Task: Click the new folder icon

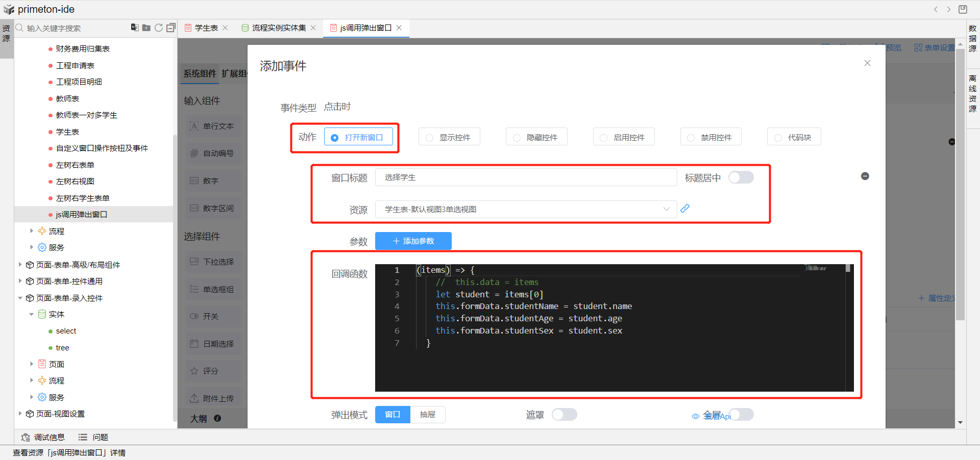Action: [146, 28]
